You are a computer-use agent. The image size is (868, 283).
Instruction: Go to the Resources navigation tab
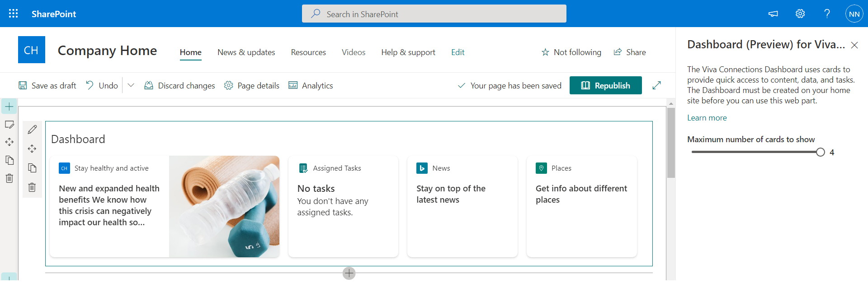[x=308, y=52]
